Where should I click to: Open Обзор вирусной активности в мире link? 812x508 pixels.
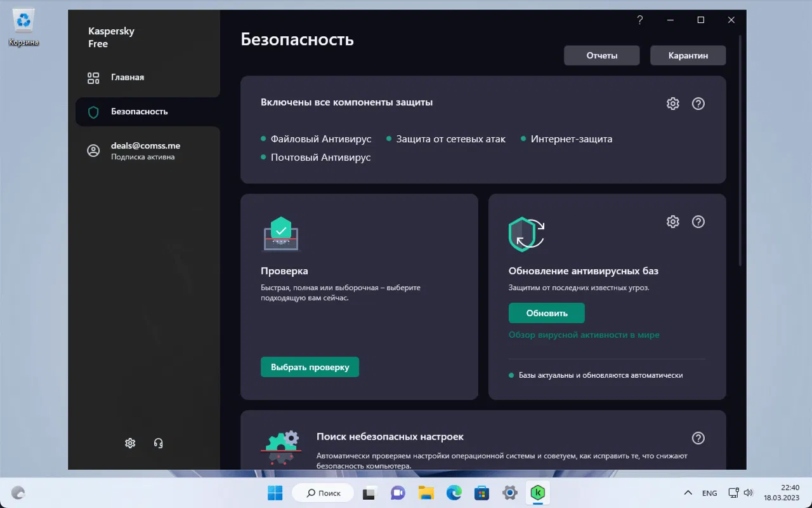click(x=584, y=335)
